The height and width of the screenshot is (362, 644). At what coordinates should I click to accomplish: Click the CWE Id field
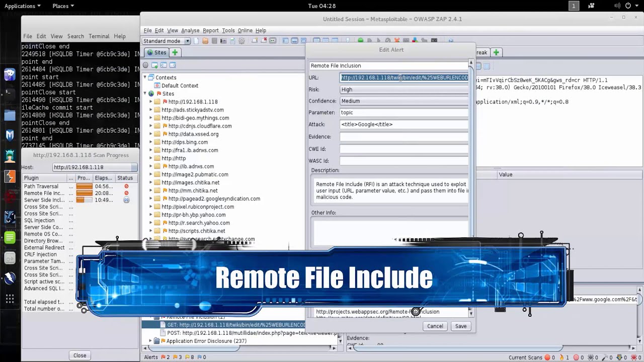405,149
